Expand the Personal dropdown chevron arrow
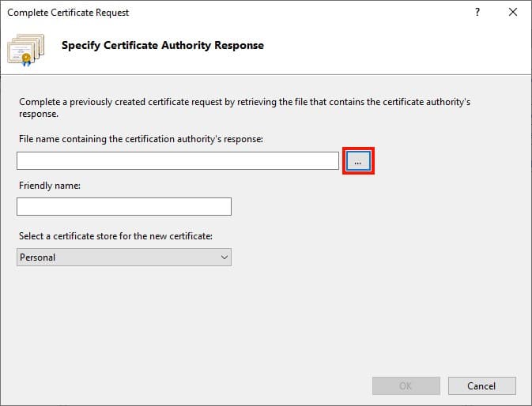 coord(224,258)
